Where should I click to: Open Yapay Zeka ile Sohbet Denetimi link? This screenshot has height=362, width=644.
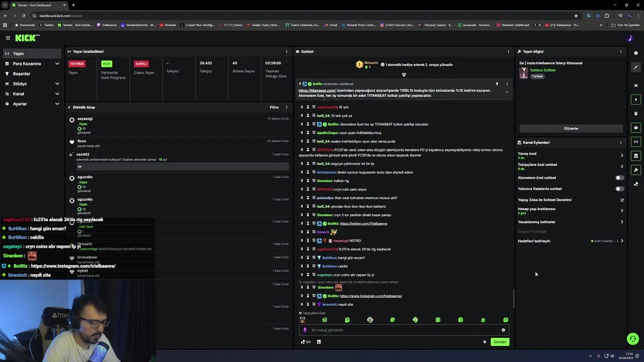(x=571, y=200)
